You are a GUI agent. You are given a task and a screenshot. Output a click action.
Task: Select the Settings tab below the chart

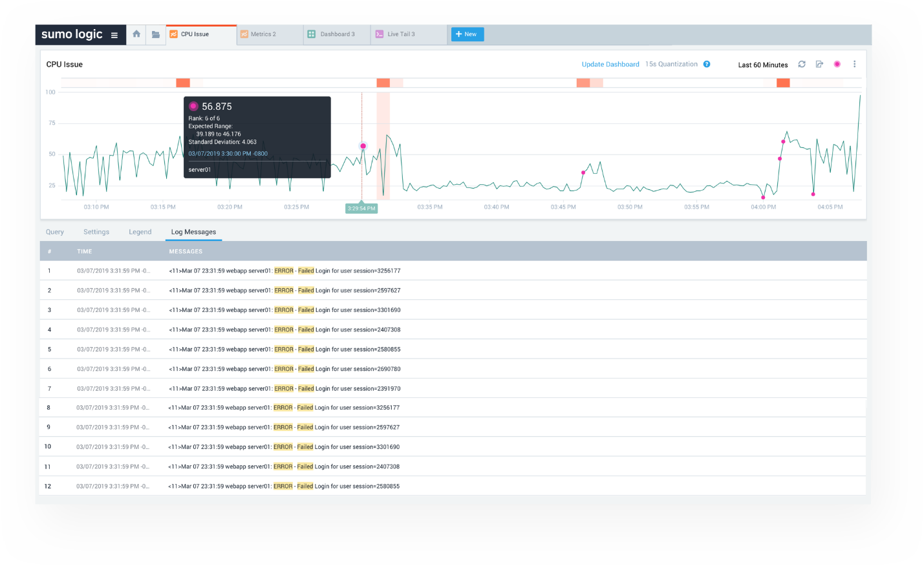(96, 231)
